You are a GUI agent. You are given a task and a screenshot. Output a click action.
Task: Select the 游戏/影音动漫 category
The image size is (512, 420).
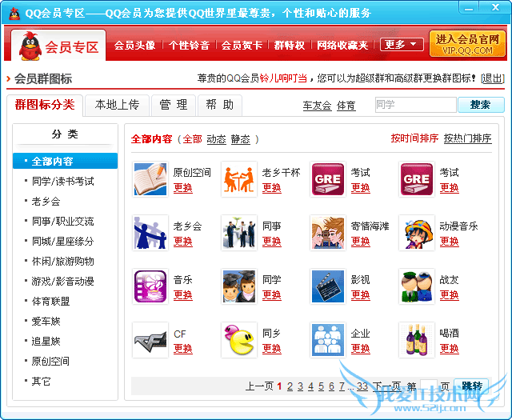click(x=62, y=281)
